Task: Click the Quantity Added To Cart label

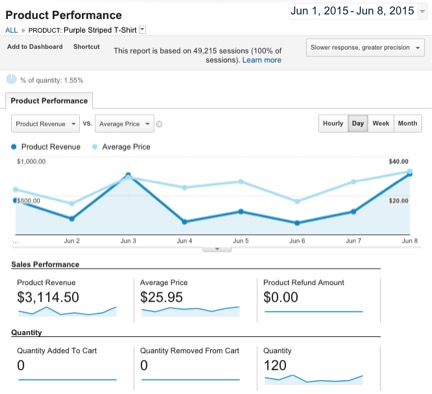Action: [57, 351]
